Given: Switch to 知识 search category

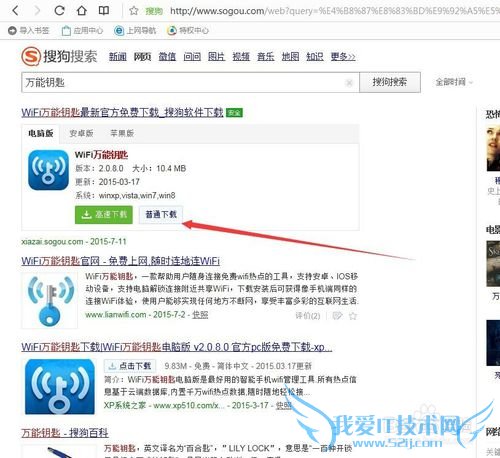Looking at the screenshot, I should (315, 57).
